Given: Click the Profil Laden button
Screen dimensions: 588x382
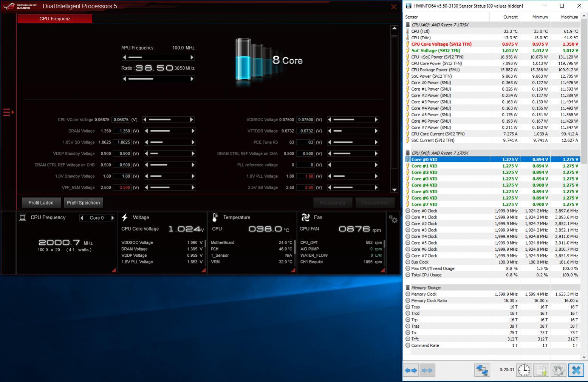Looking at the screenshot, I should (x=41, y=203).
